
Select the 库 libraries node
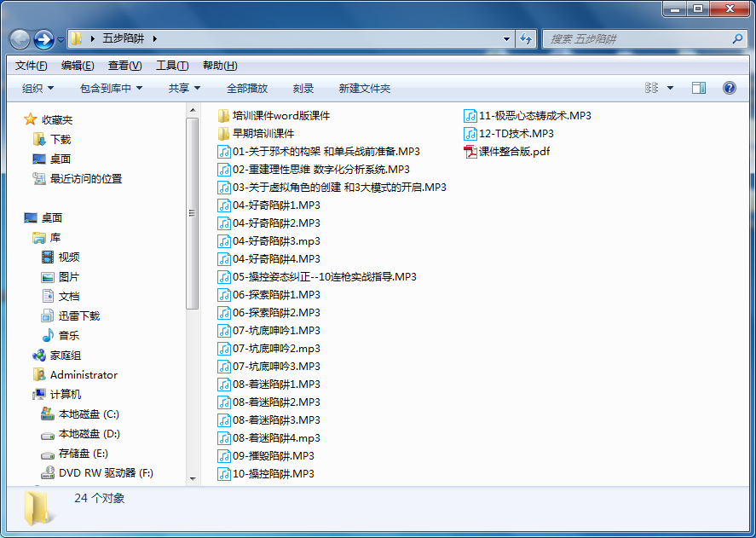(x=46, y=237)
